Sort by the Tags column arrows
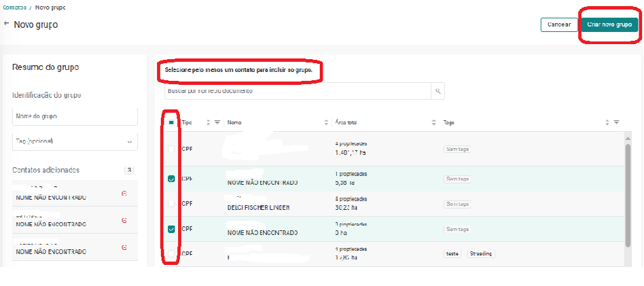 click(607, 122)
